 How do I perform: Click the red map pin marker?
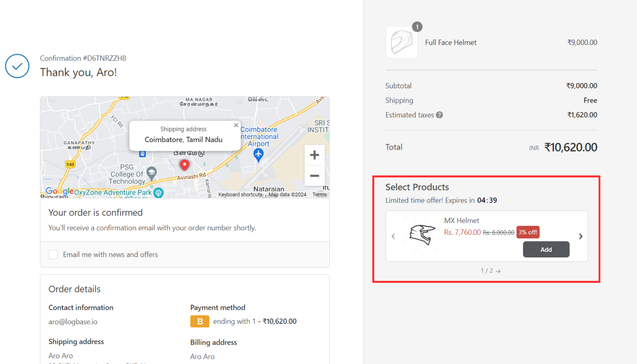(184, 164)
